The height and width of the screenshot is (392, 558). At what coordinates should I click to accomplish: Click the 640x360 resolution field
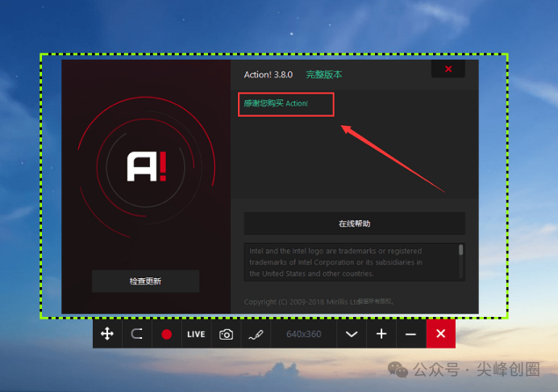303,334
